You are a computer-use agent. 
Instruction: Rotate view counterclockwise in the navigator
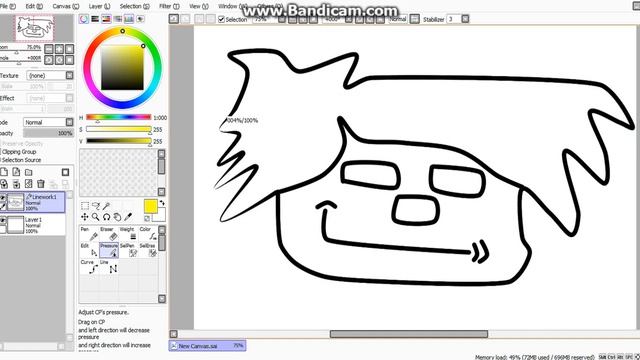(49, 60)
